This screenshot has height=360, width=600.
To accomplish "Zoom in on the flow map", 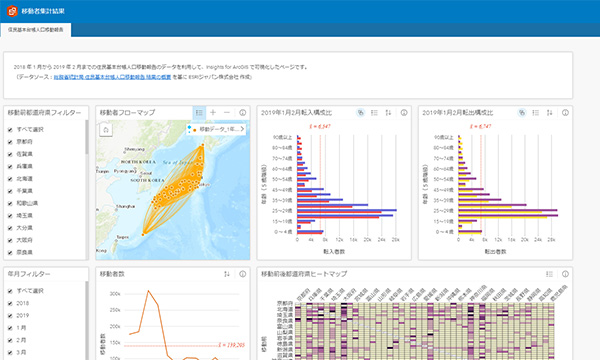I will coord(213,112).
